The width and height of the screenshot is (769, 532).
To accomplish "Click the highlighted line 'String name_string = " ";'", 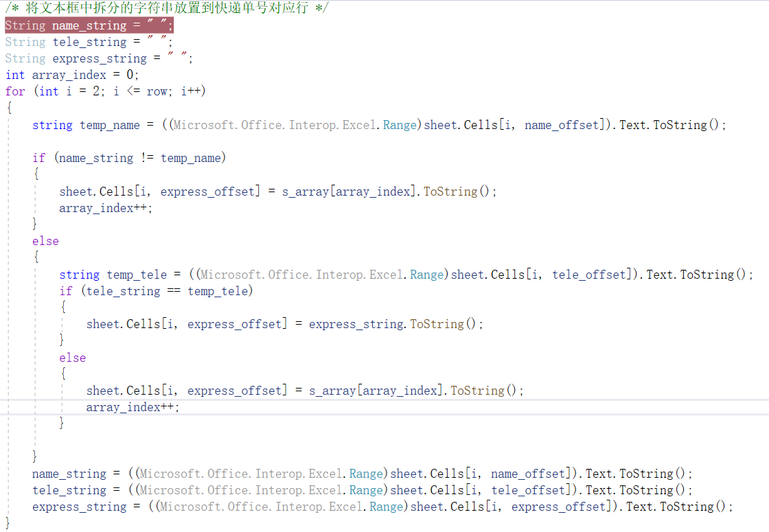I will pos(89,25).
